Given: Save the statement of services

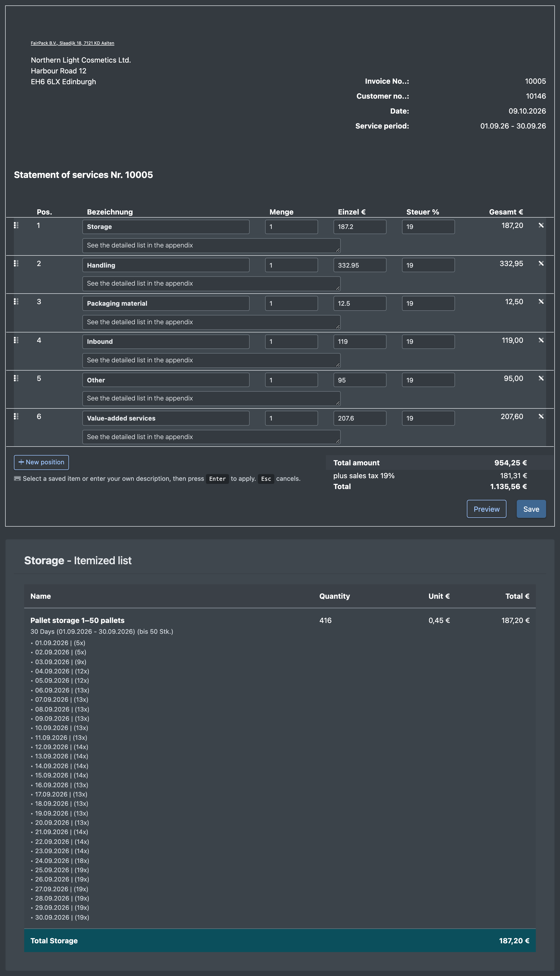Looking at the screenshot, I should point(531,509).
